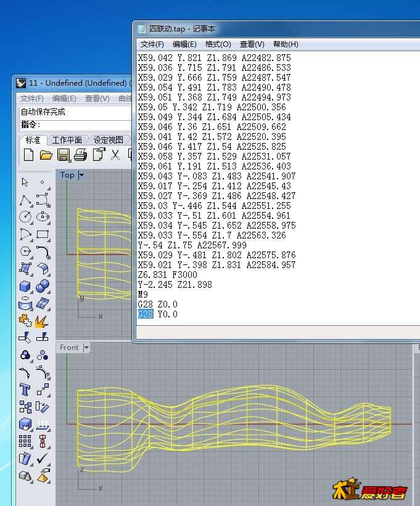
Task: Select the arrow pointer tool in Rhino
Action: pos(25,182)
